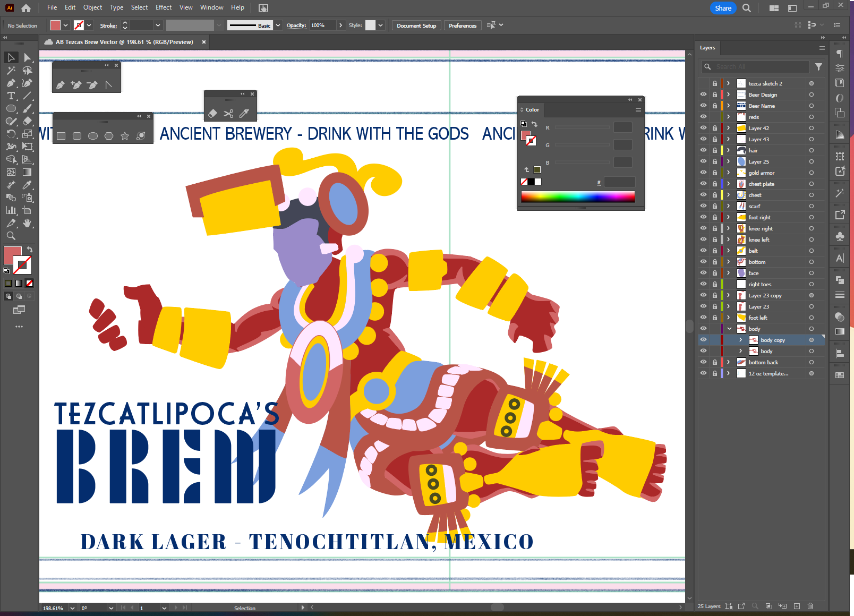This screenshot has width=854, height=616.
Task: Open the Opacity dropdown arrow
Action: click(340, 25)
